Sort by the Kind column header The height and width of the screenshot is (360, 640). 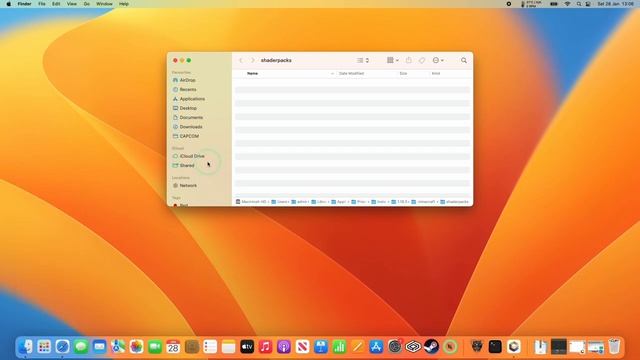tap(436, 73)
